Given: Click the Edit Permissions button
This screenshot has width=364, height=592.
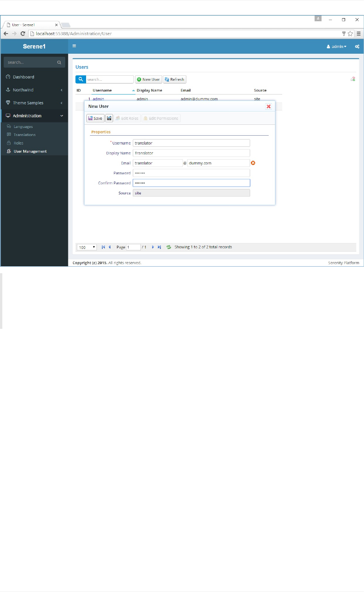Looking at the screenshot, I should (161, 118).
